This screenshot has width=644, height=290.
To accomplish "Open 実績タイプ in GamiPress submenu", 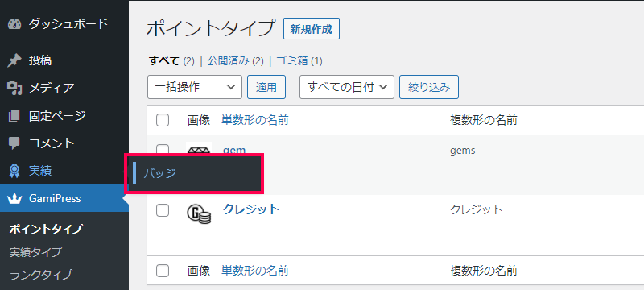I will [x=35, y=251].
